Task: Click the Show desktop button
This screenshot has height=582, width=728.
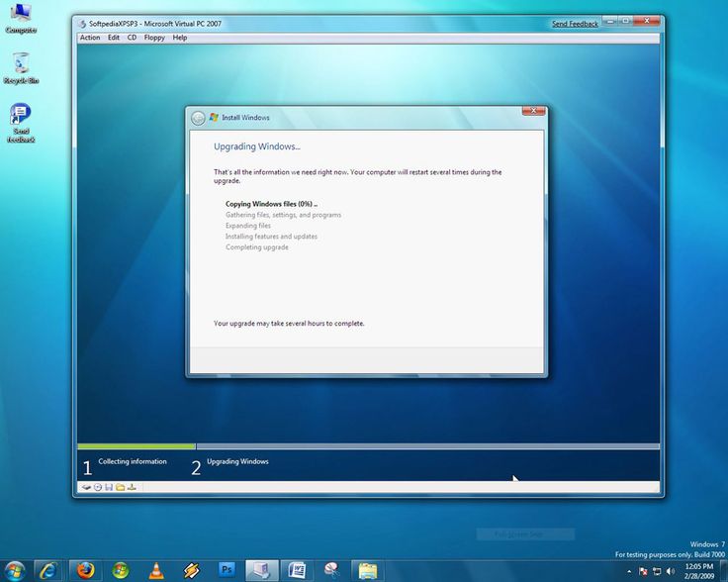Action: point(723,571)
